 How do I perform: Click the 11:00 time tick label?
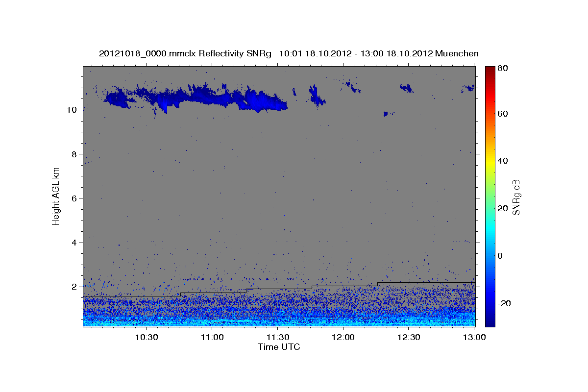[212, 338]
